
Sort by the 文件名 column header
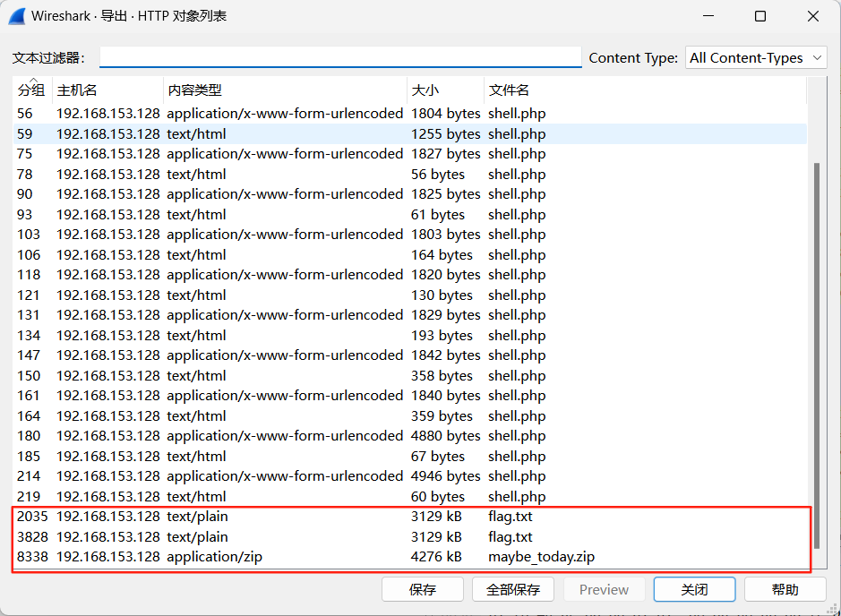[509, 90]
